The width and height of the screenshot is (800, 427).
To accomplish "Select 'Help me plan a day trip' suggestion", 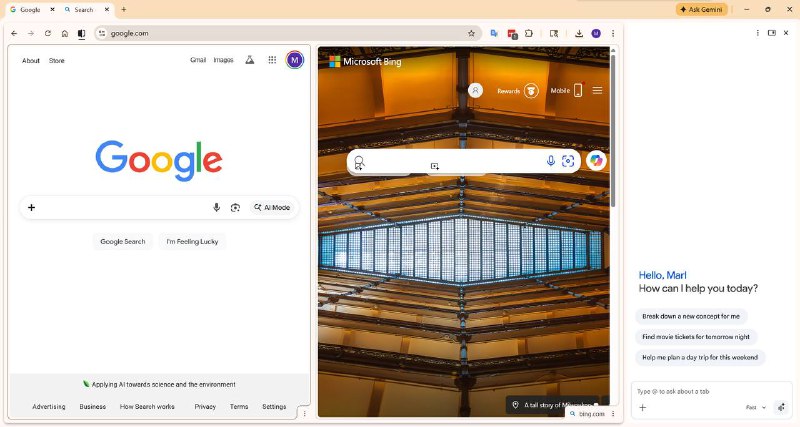I will coord(700,357).
